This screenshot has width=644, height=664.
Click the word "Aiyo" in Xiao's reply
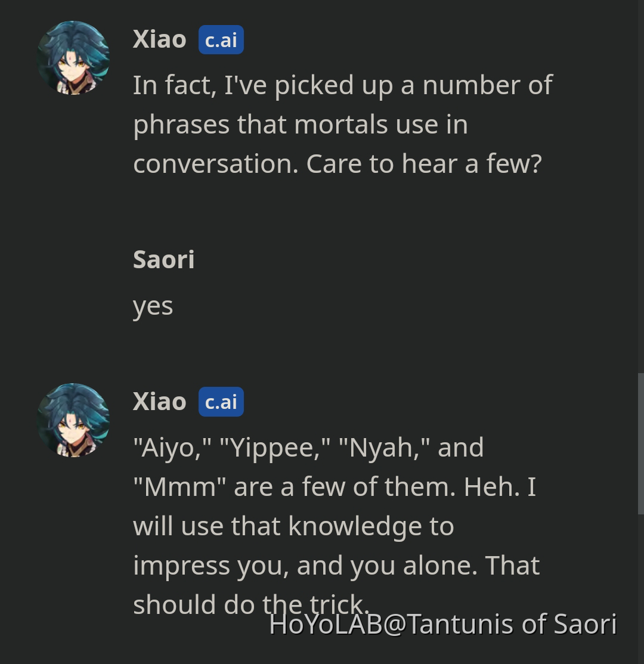pos(171,448)
